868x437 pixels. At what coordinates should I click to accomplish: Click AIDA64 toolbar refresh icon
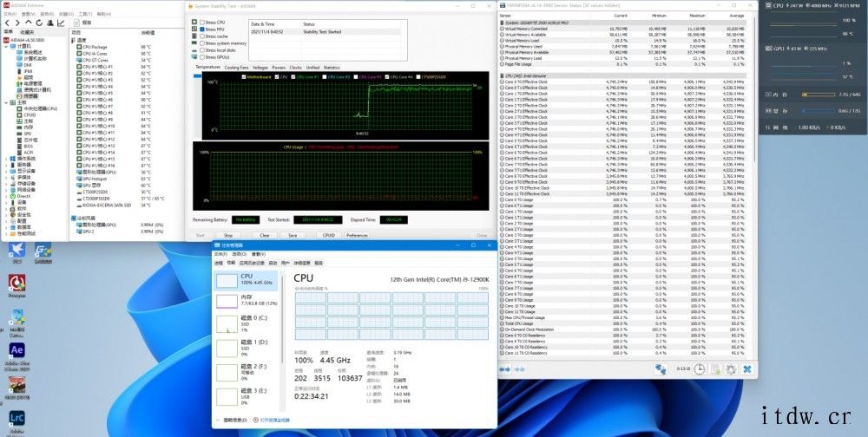click(39, 23)
